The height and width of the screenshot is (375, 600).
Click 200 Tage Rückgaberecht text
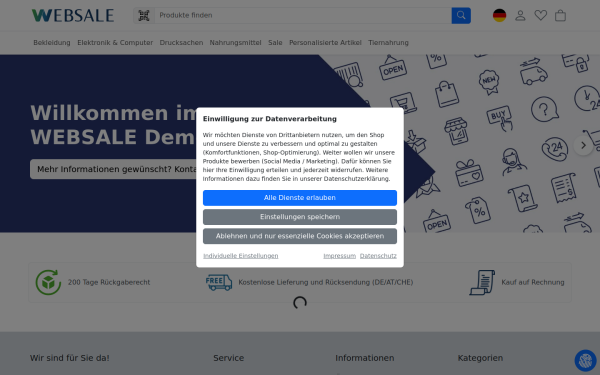coord(109,282)
